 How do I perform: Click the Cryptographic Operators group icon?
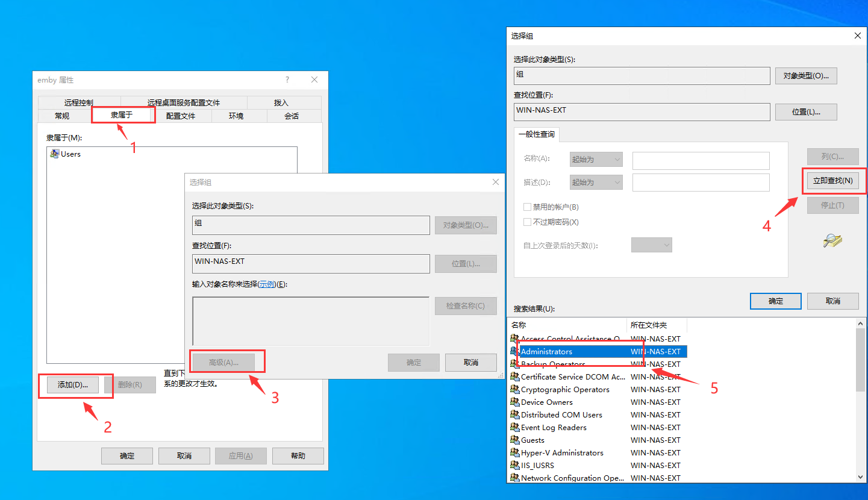[514, 390]
